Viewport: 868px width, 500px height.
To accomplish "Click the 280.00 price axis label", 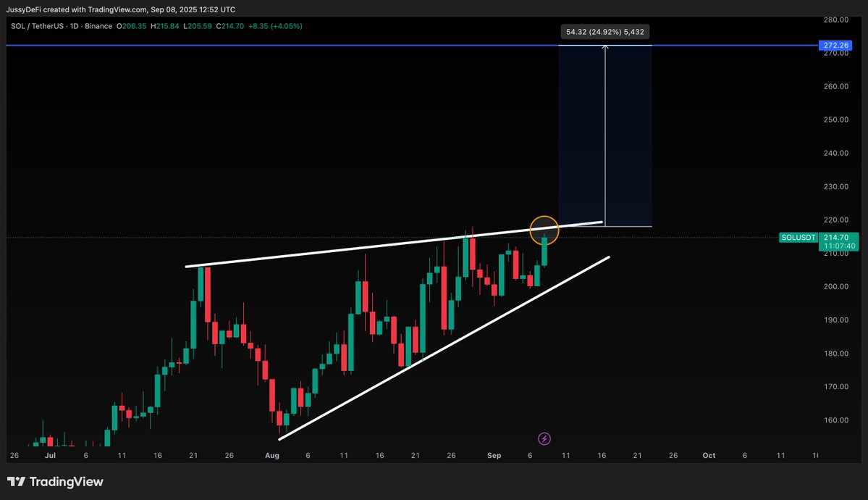I will click(x=836, y=20).
